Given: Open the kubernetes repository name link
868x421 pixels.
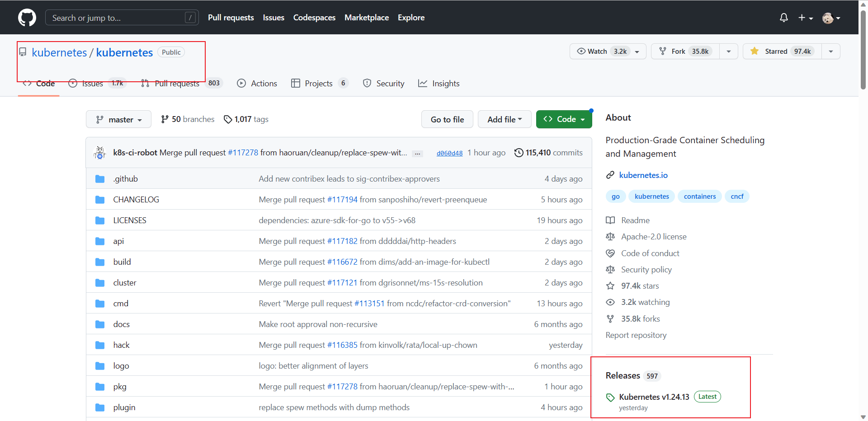Looking at the screenshot, I should pos(124,52).
